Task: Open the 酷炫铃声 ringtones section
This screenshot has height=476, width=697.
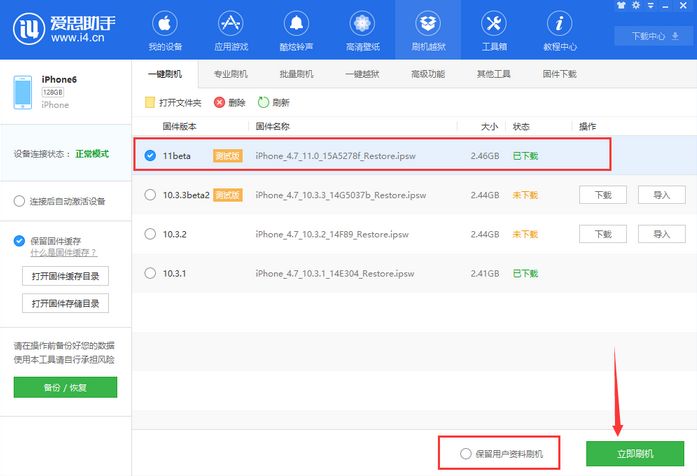Action: click(296, 30)
